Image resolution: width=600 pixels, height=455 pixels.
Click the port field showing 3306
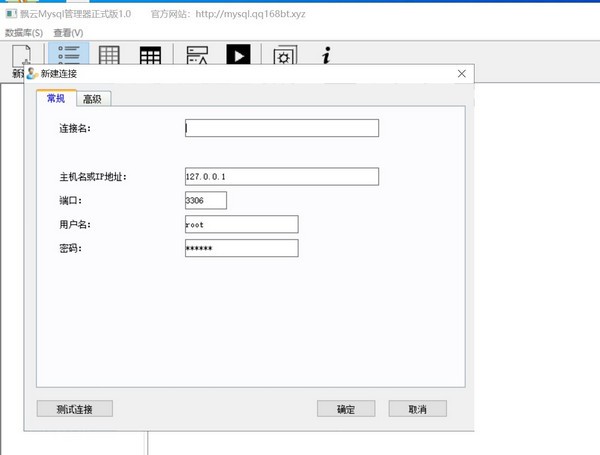[206, 201]
